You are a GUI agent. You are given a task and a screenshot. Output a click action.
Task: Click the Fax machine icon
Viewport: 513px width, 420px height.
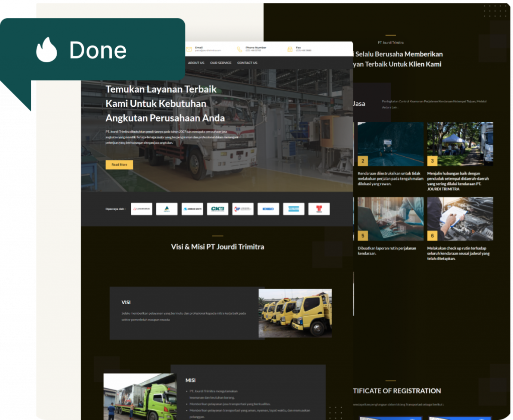(290, 49)
